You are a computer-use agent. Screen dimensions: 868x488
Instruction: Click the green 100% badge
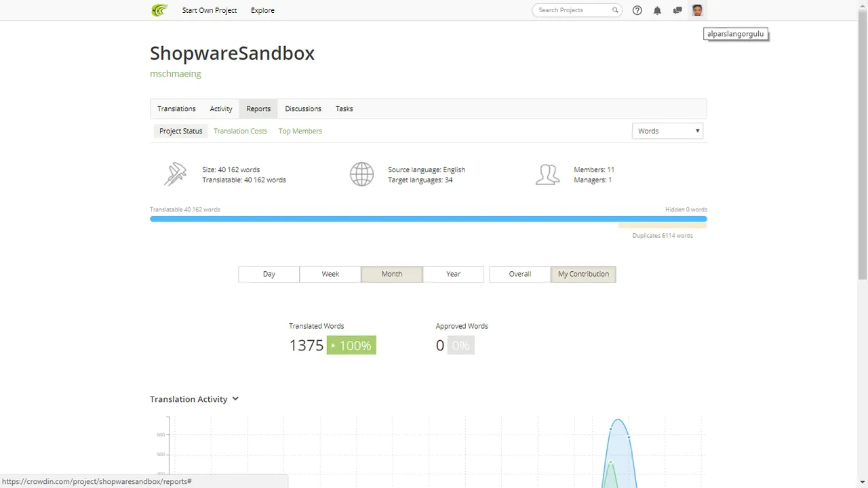(x=351, y=345)
